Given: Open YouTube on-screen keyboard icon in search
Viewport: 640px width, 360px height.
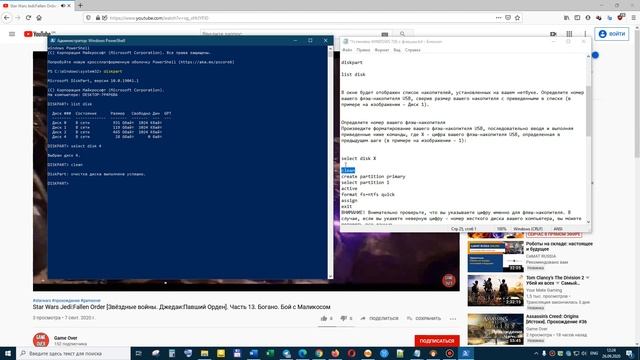Looking at the screenshot, I should tap(384, 34).
